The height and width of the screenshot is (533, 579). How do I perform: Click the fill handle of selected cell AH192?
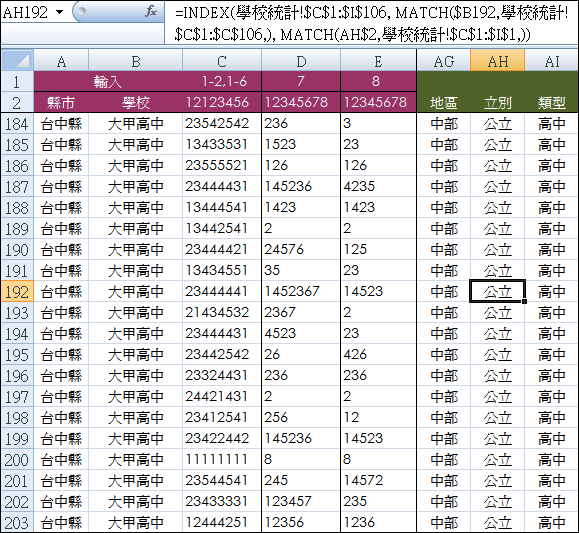click(524, 301)
